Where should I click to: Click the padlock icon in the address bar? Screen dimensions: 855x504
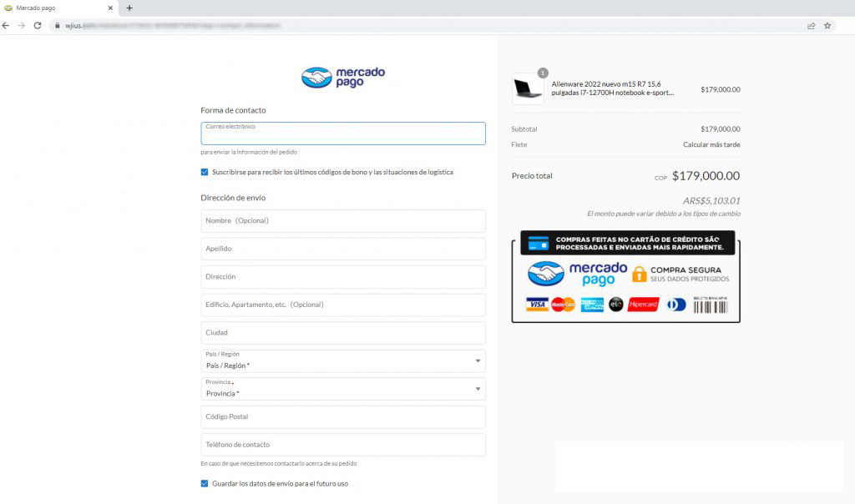pyautogui.click(x=58, y=26)
